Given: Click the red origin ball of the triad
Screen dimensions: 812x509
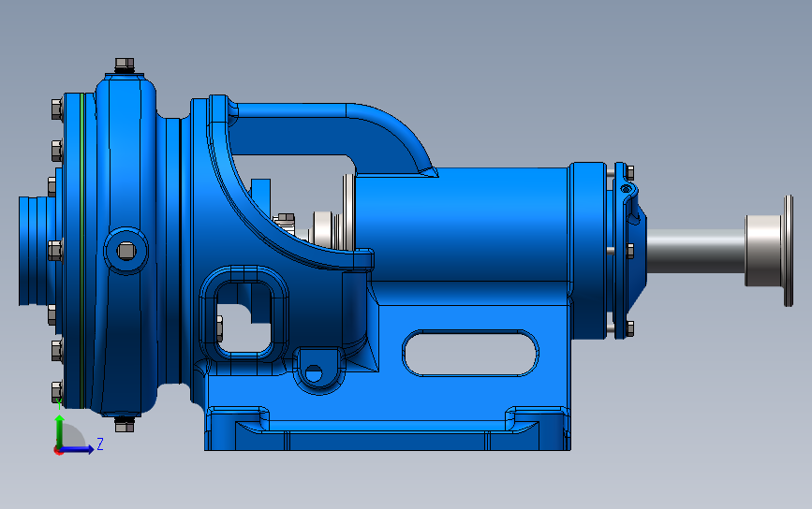Looking at the screenshot, I should [58, 451].
